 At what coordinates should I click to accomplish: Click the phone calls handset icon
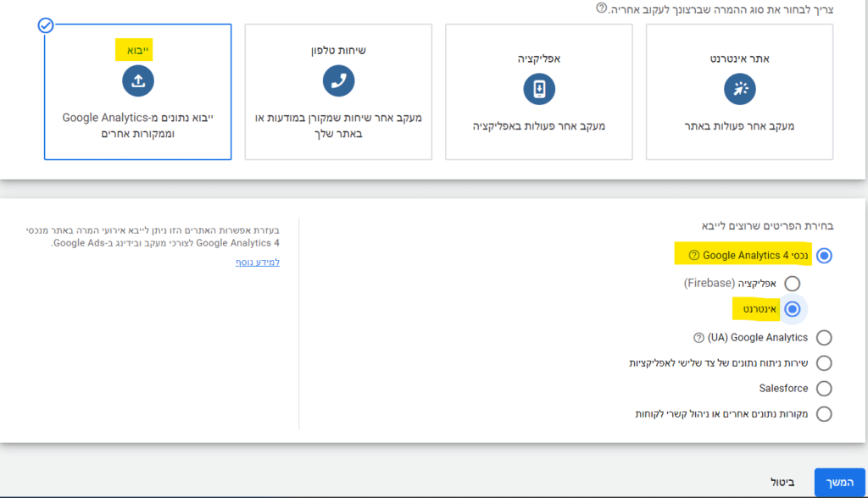[x=338, y=80]
